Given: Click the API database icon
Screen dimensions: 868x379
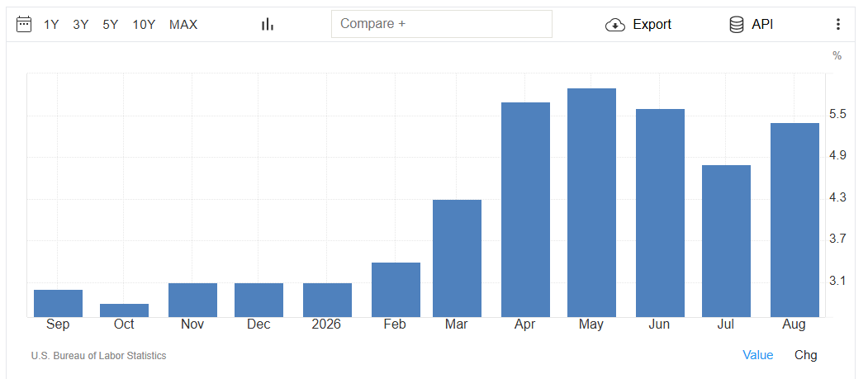Looking at the screenshot, I should pos(736,24).
